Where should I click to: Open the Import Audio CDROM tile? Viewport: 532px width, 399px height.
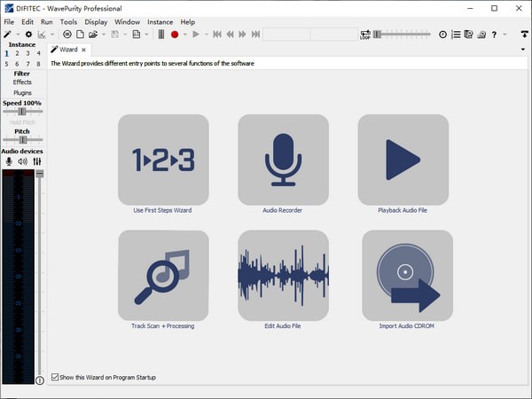407,275
